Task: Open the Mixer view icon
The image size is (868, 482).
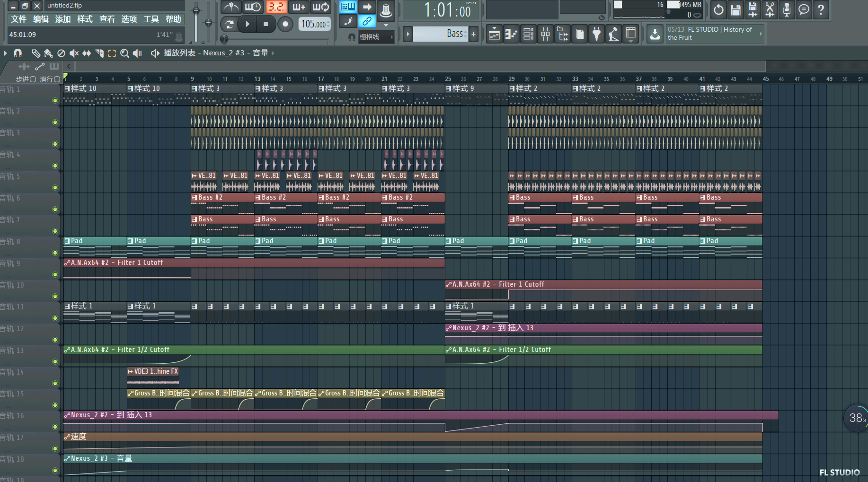Action: (x=545, y=34)
